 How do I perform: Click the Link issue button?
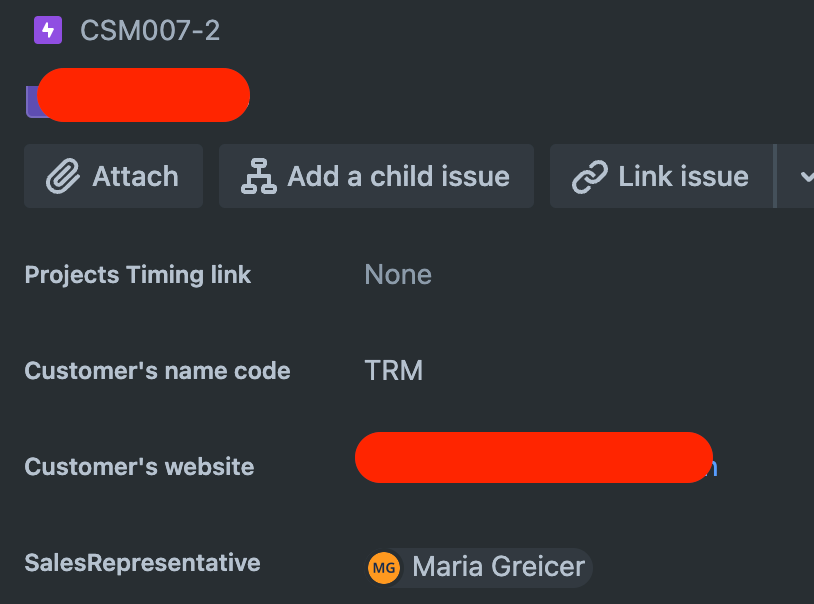pos(661,176)
